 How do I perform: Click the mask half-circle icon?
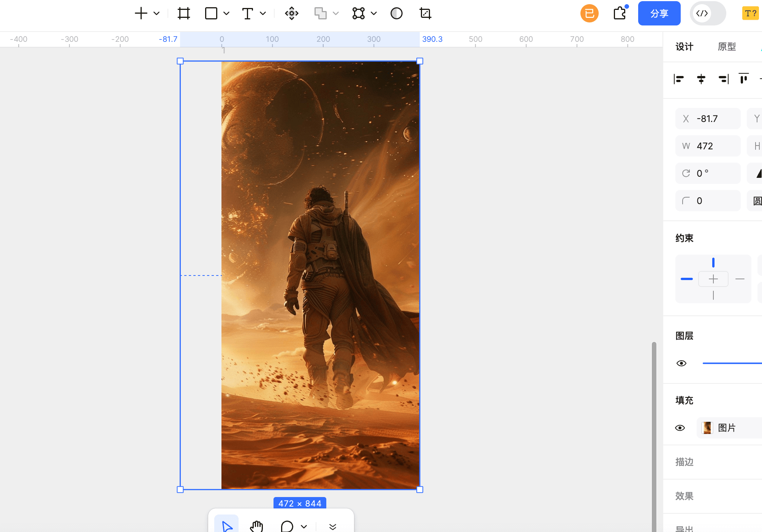tap(397, 14)
